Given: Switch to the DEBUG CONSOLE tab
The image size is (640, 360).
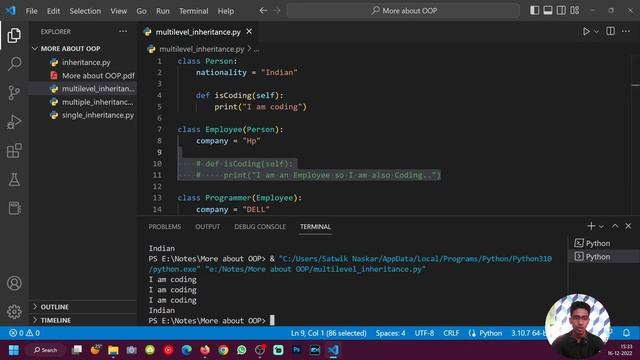Looking at the screenshot, I should click(260, 227).
